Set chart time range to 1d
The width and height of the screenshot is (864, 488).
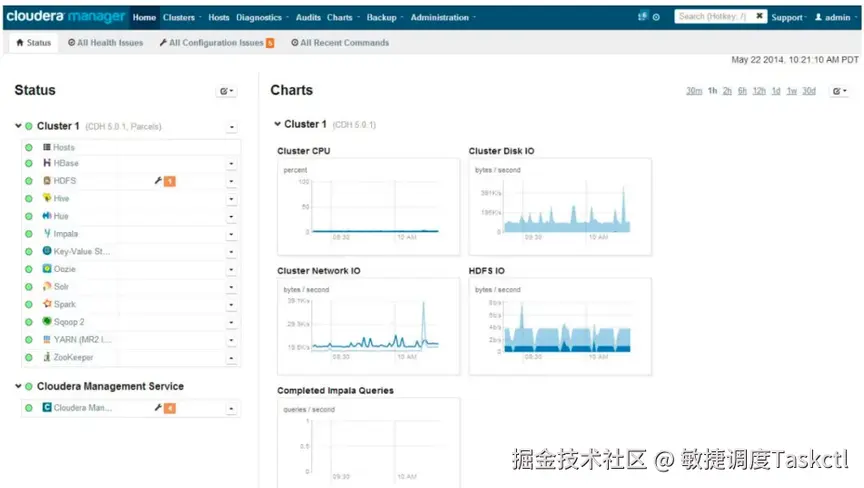coord(776,91)
